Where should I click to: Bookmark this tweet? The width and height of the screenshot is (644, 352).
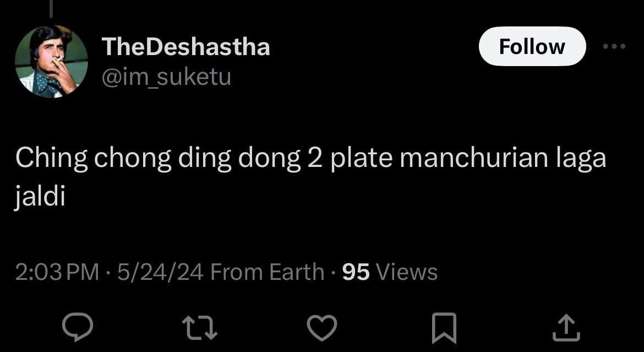click(443, 327)
